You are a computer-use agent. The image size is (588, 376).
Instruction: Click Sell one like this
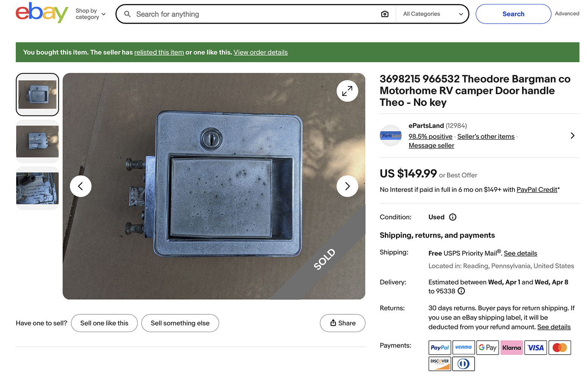point(104,323)
